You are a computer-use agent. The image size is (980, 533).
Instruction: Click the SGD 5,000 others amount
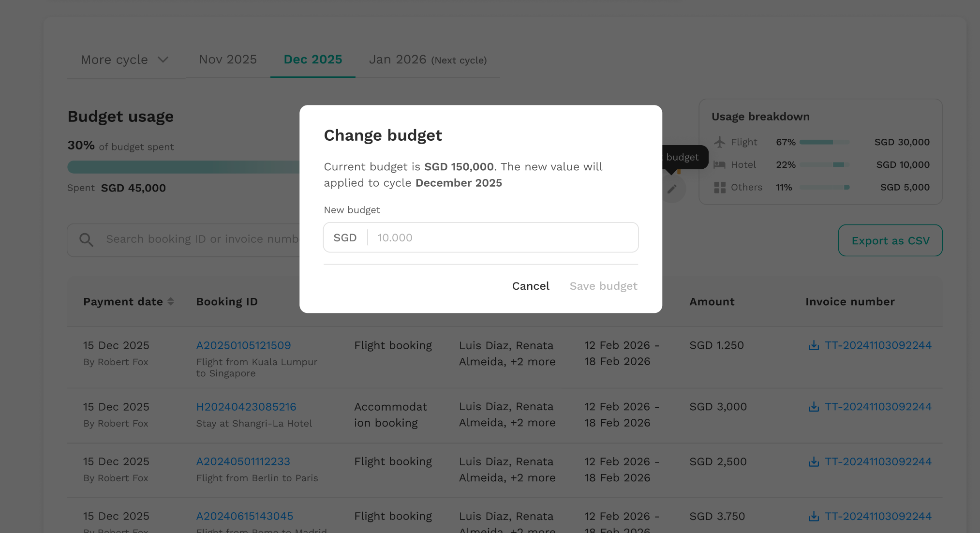pyautogui.click(x=905, y=188)
